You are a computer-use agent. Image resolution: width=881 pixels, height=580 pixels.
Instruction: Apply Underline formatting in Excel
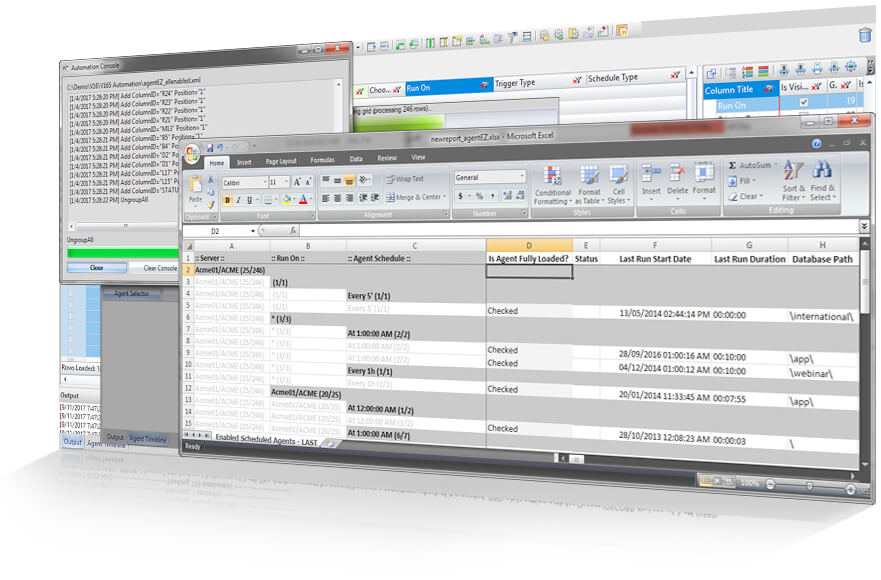click(249, 200)
